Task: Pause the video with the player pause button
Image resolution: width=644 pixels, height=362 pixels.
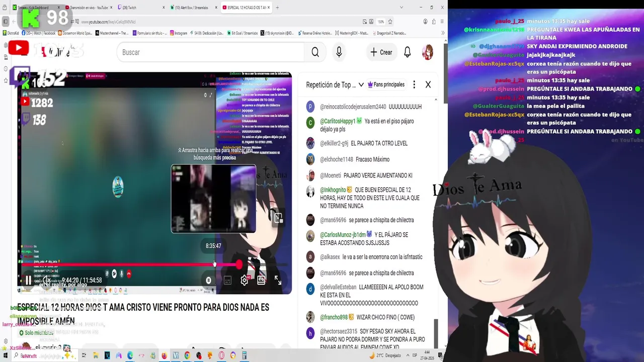Action: pos(28,280)
